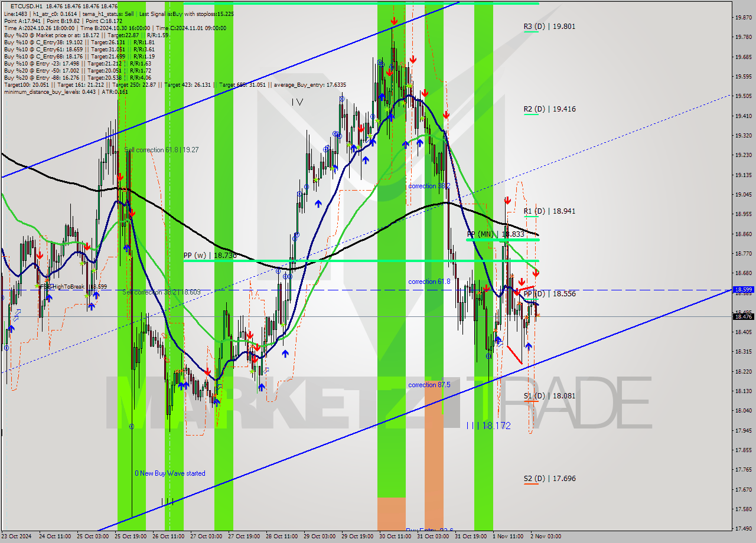Click the '| | | 18.172' wave label
756x543 pixels.
pyautogui.click(x=488, y=426)
